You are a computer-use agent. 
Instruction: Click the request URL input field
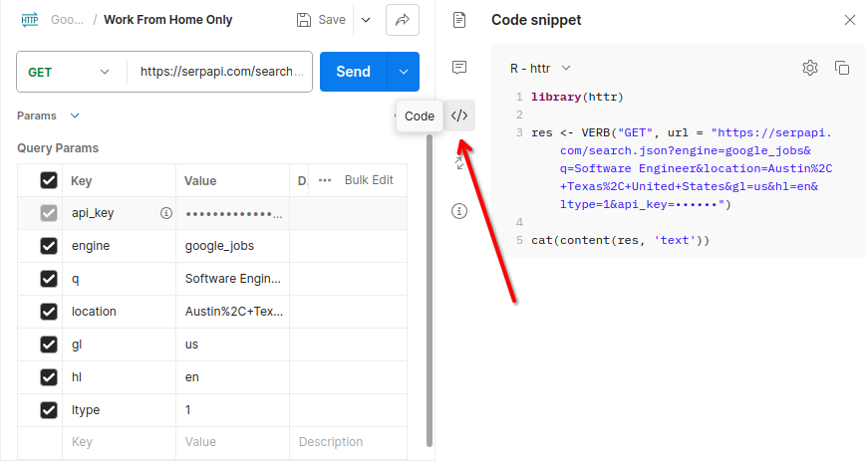tap(220, 72)
